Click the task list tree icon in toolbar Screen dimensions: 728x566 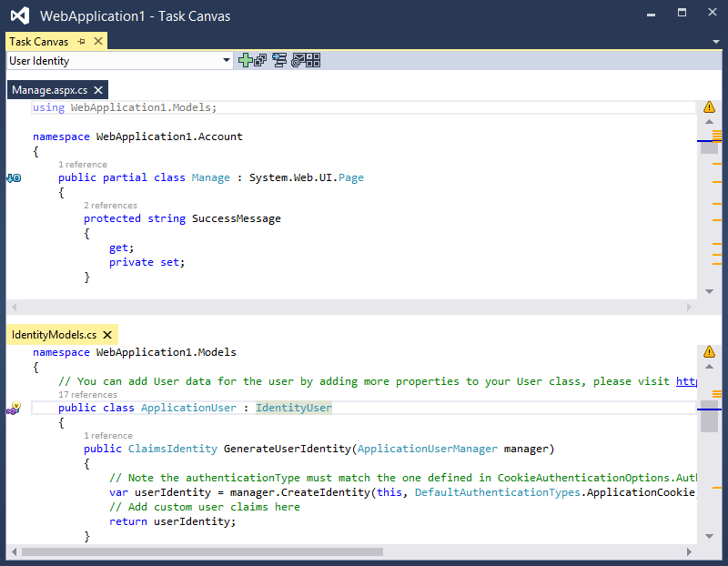[x=279, y=61]
